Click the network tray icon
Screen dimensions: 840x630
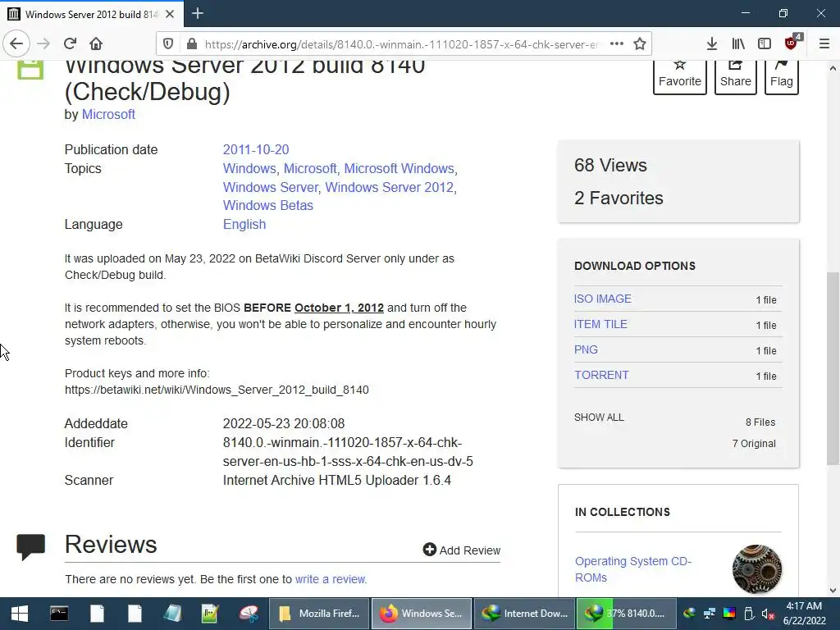pyautogui.click(x=710, y=614)
